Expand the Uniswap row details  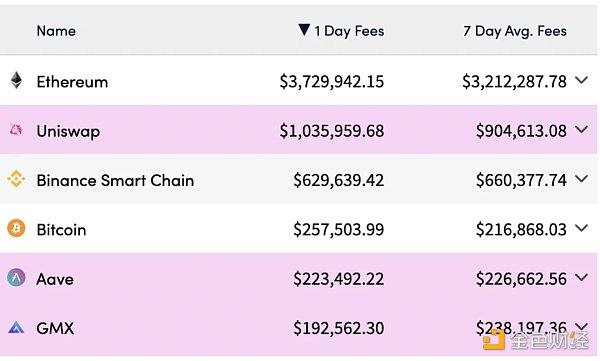click(581, 130)
